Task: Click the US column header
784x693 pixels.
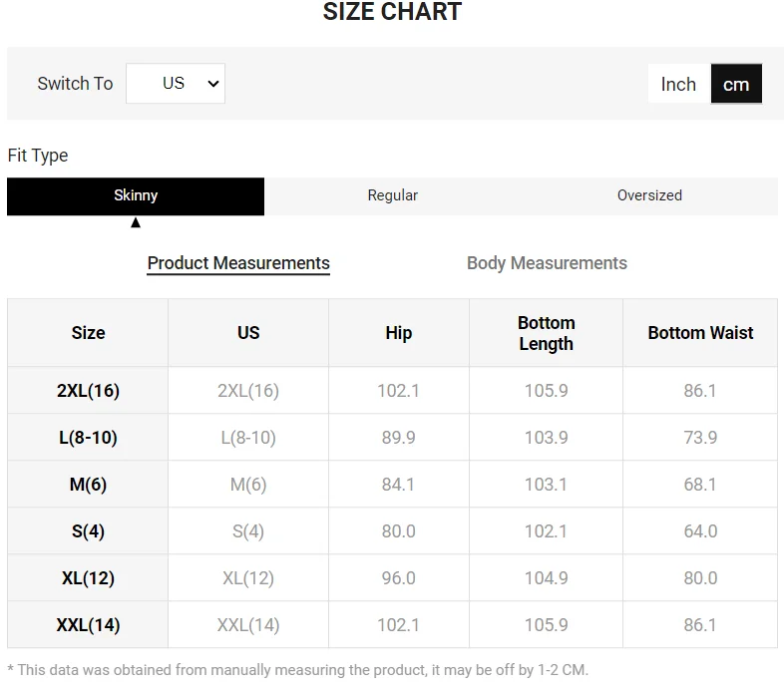Action: (x=248, y=333)
